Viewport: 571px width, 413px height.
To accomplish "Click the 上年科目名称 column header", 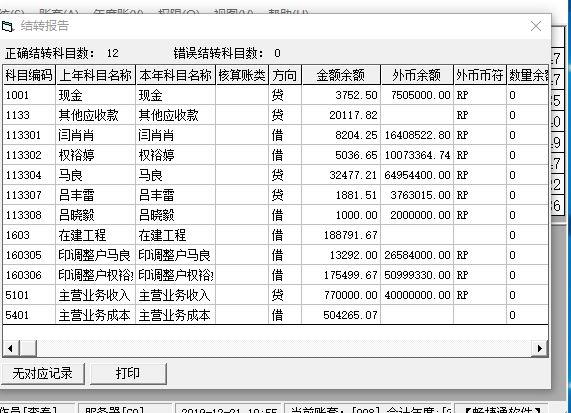I will pos(95,75).
